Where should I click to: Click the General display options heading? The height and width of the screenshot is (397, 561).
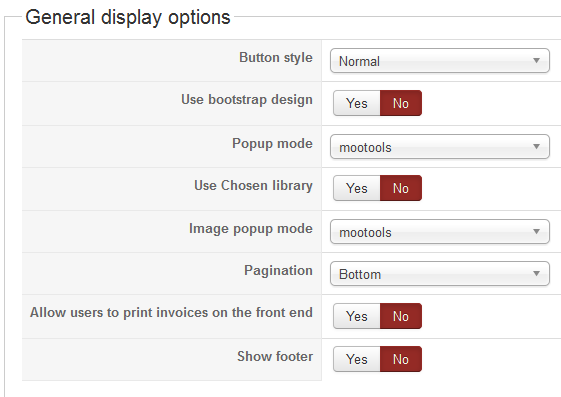128,18
